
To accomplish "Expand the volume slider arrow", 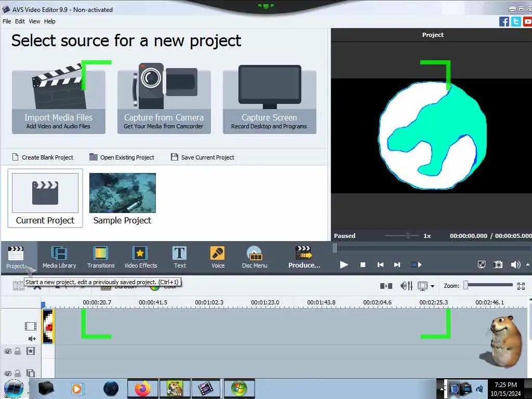I will [x=528, y=264].
